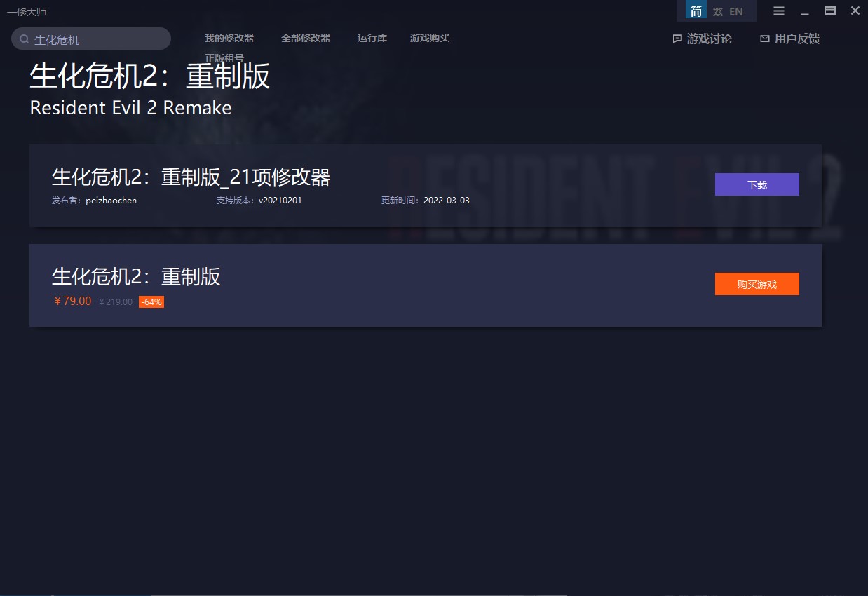Click the -64% discount badge
Viewport: 868px width, 596px height.
point(151,302)
